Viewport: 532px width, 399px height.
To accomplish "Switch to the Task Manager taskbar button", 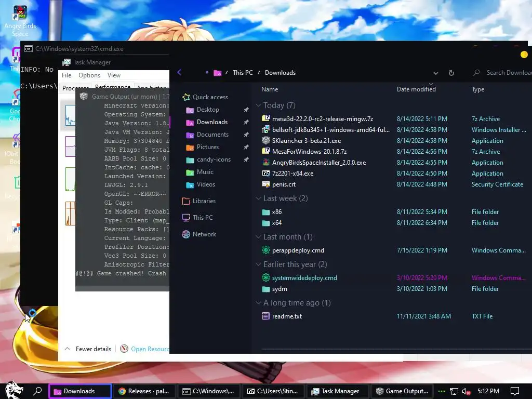I will pyautogui.click(x=338, y=391).
